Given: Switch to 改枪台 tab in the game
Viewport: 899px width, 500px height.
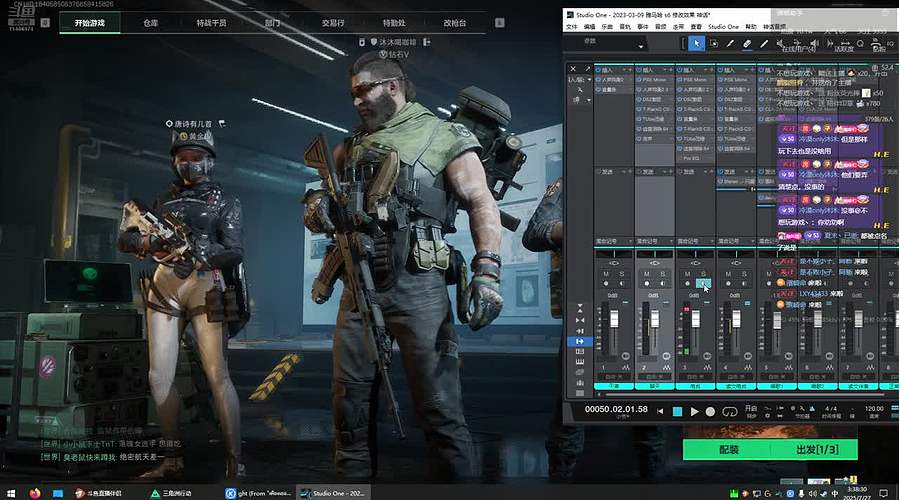Looking at the screenshot, I should click(x=455, y=23).
